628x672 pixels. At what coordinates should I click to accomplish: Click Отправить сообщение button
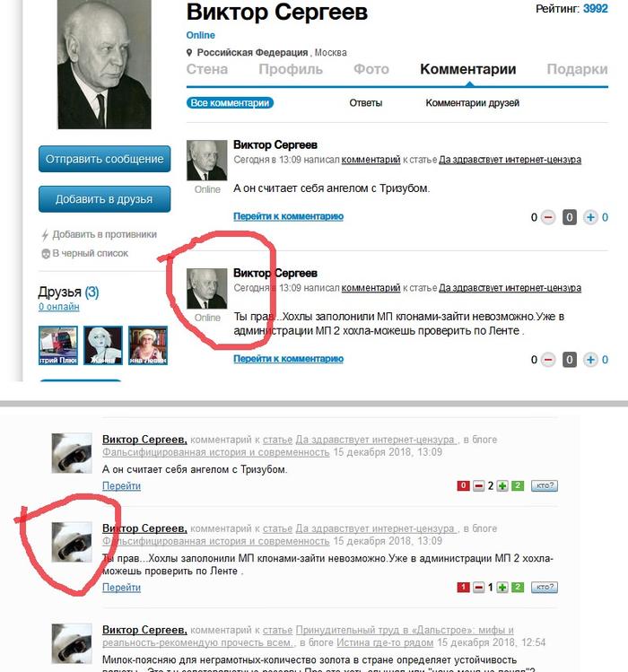tap(105, 159)
